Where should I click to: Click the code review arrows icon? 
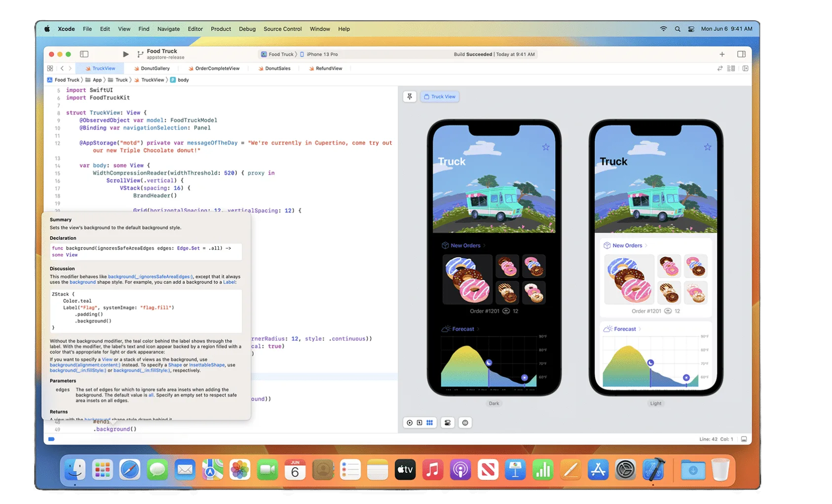pyautogui.click(x=720, y=69)
